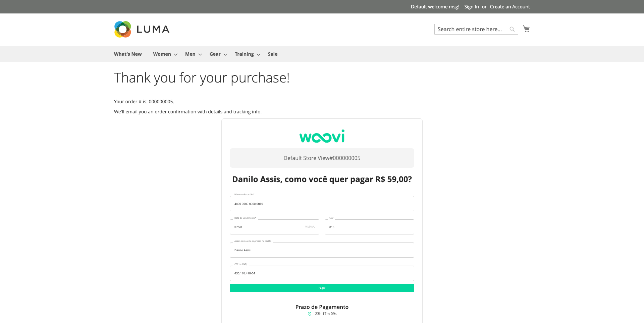
Task: Open the What's New menu item
Action: tap(128, 54)
